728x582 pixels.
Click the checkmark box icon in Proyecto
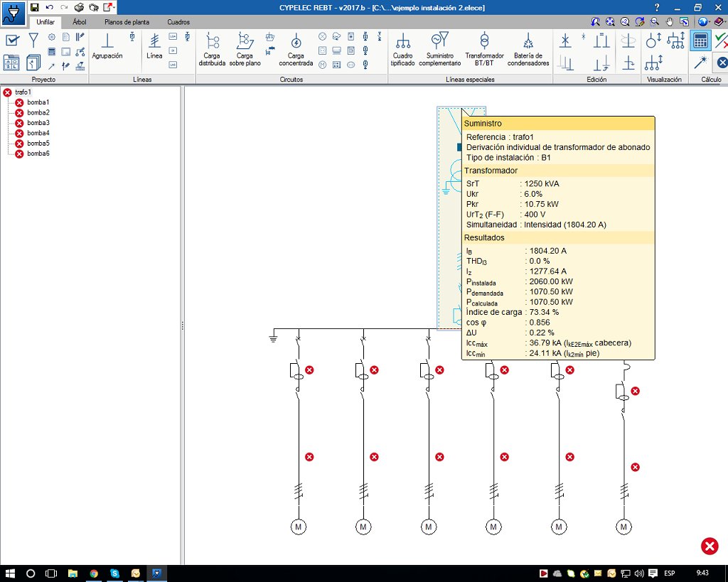tap(11, 41)
